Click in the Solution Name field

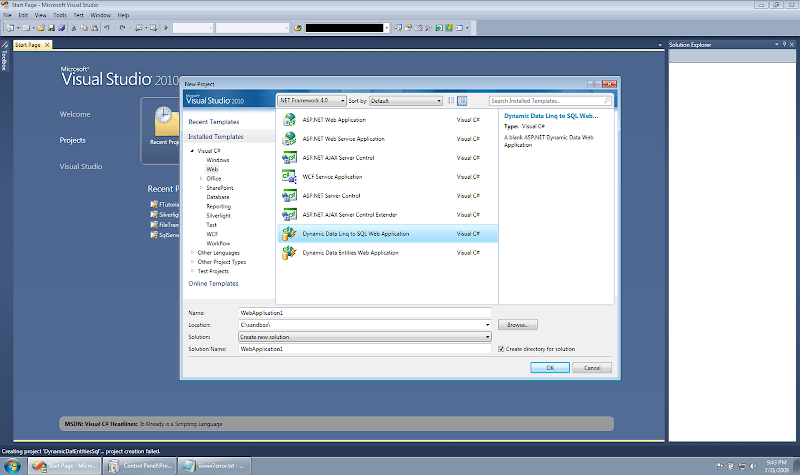[365, 349]
